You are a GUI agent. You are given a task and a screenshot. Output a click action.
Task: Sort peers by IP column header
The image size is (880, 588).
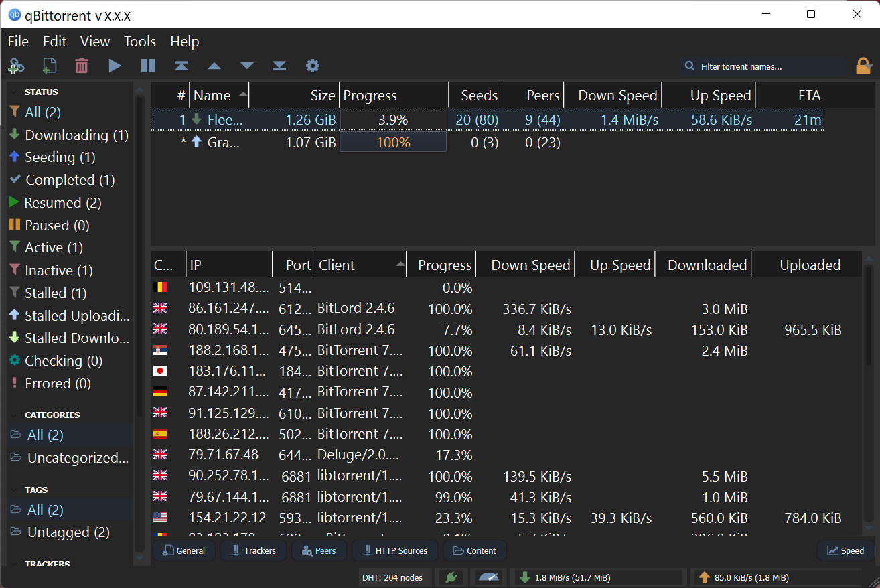[229, 265]
